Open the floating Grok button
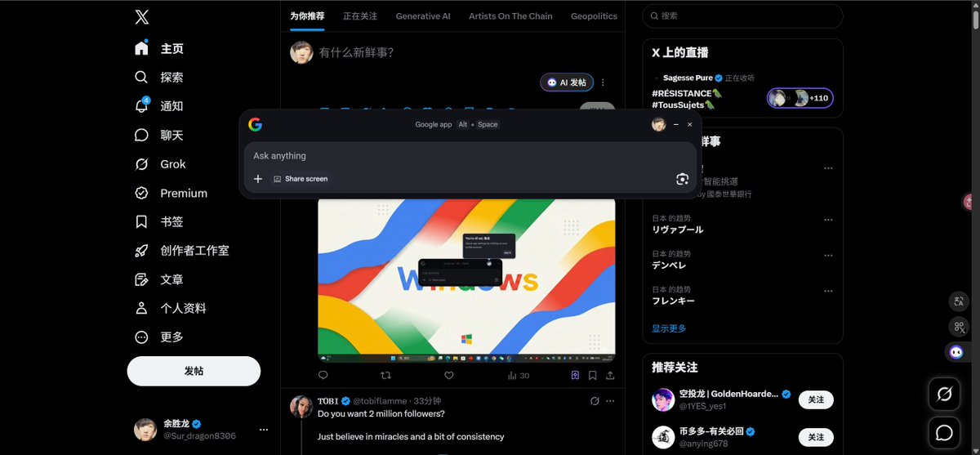Viewport: 980px width, 455px height. [x=944, y=394]
